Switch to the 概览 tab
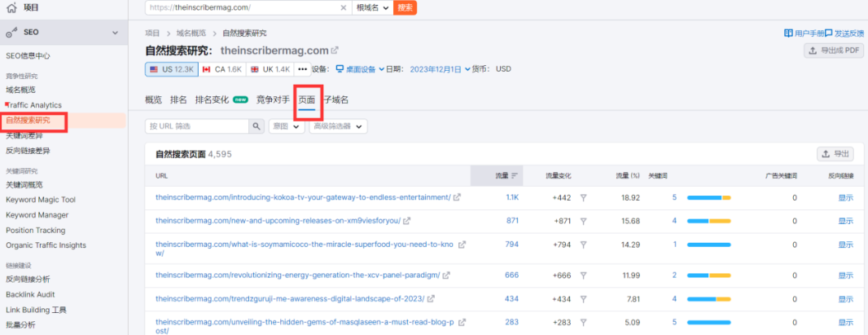 pos(153,99)
